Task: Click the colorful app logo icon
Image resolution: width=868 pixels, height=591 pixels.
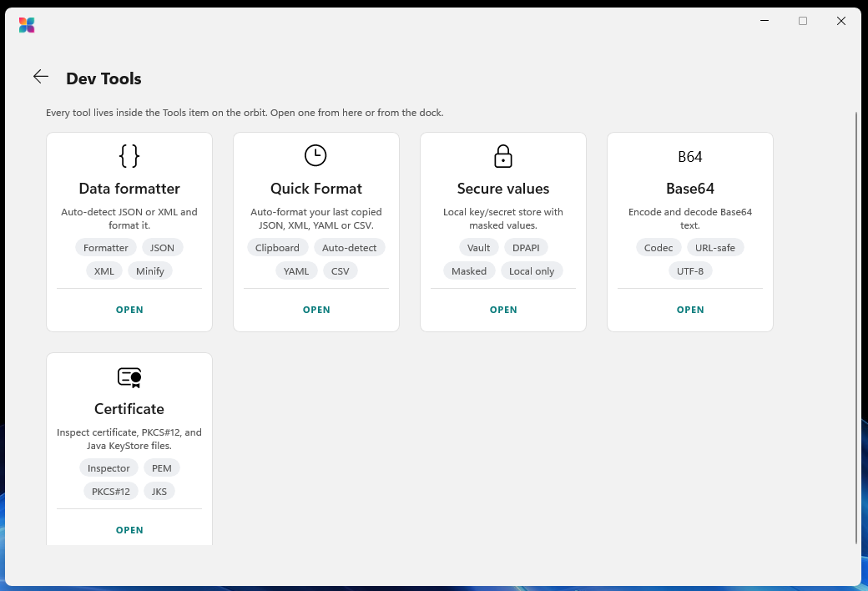Action: (x=27, y=25)
